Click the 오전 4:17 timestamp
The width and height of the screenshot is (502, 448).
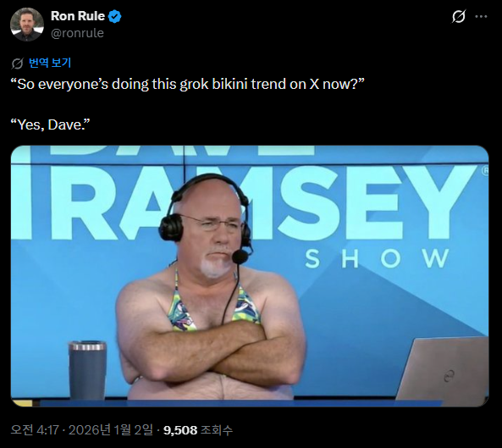tap(35, 429)
